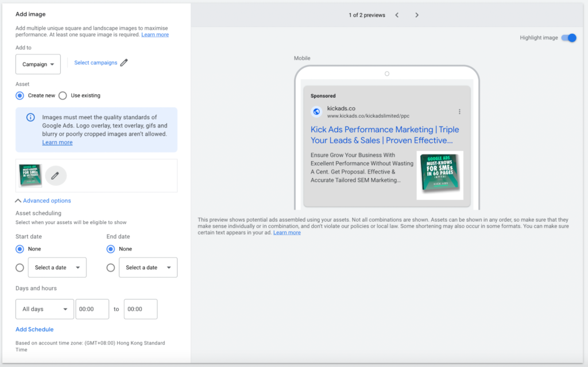
Task: Click the globe icon beside kickads.co
Action: [316, 111]
